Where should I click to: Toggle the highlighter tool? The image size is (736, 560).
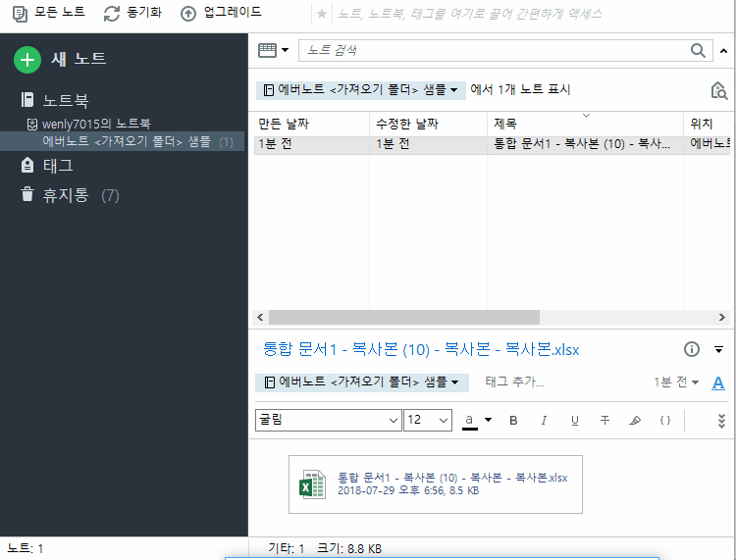click(635, 420)
